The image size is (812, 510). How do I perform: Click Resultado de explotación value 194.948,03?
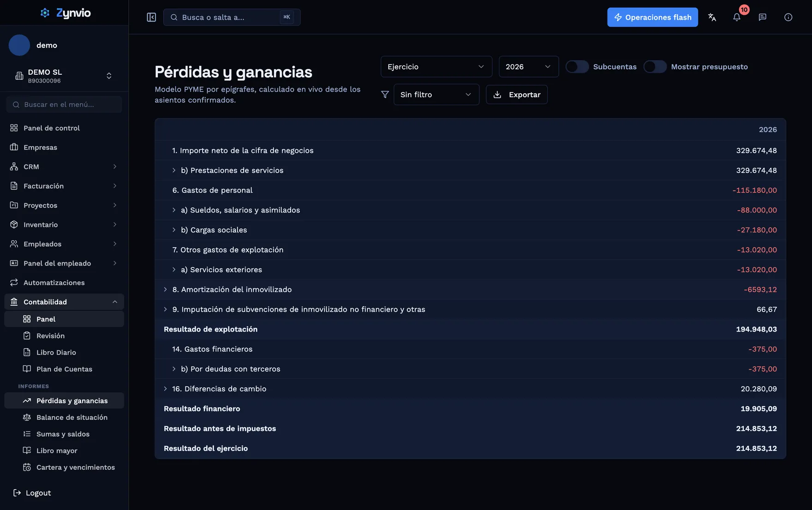click(x=756, y=329)
